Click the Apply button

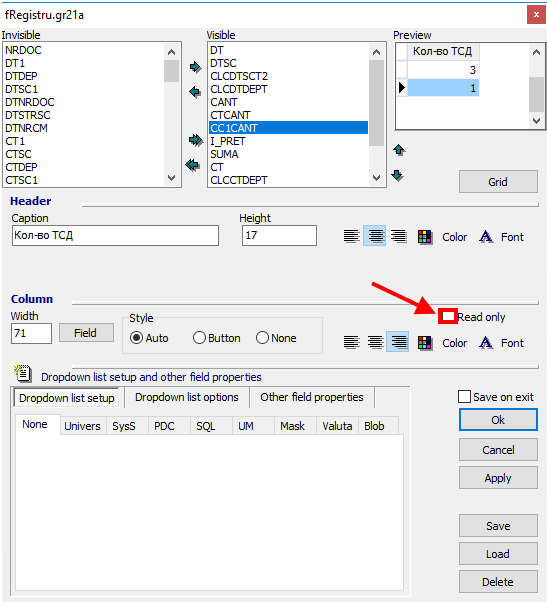coord(498,478)
